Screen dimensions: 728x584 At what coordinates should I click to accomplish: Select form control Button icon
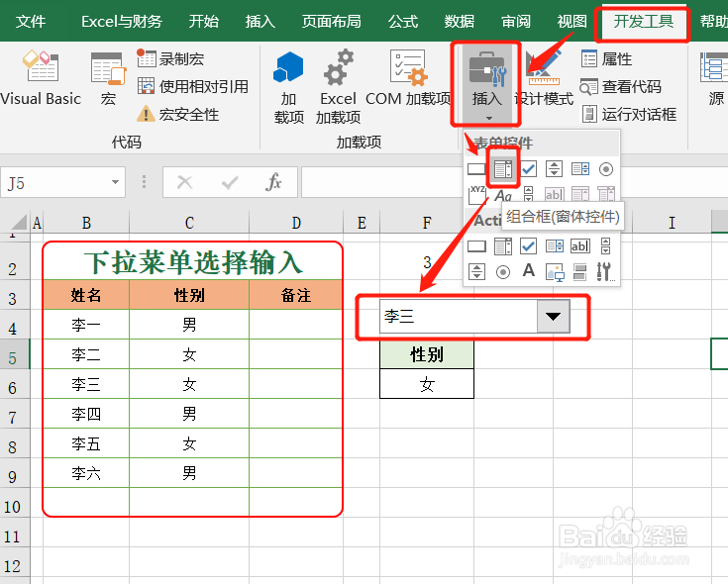(476, 169)
